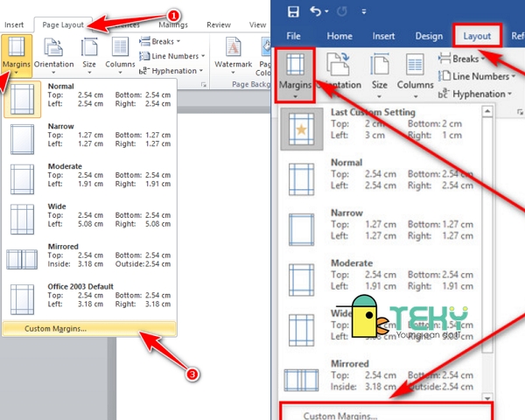Image resolution: width=525 pixels, height=420 pixels.
Task: Click the Redo icon in quick access toolbar
Action: (x=342, y=11)
